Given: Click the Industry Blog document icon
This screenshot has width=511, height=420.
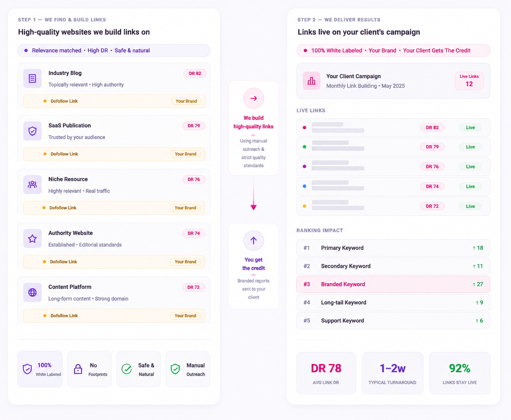Looking at the screenshot, I should [x=33, y=78].
